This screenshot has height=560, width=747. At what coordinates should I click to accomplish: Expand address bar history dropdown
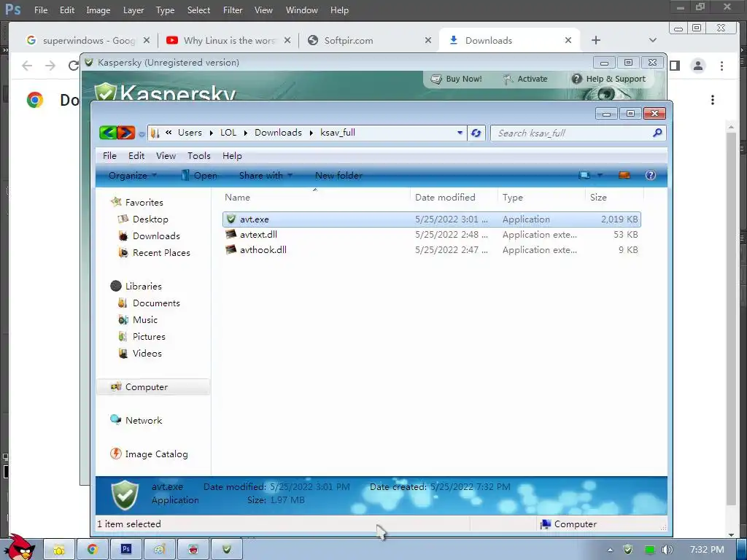(460, 133)
